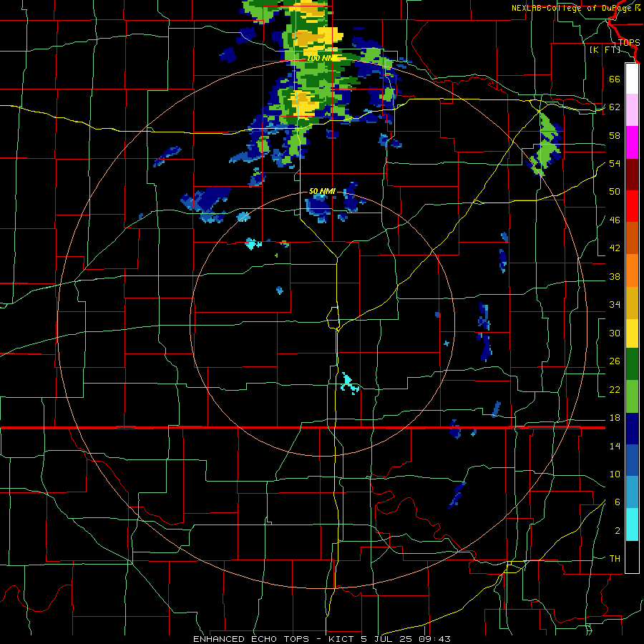Screen dimensions: 644x644
Task: Pick the yellow legend color swatch
Action: [x=632, y=333]
